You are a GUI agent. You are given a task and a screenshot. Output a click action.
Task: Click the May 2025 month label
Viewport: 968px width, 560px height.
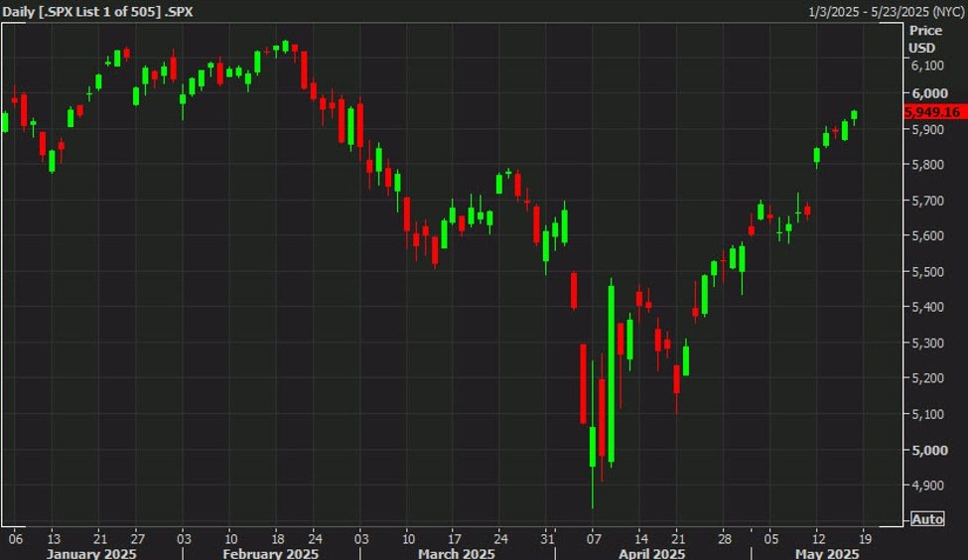click(828, 552)
